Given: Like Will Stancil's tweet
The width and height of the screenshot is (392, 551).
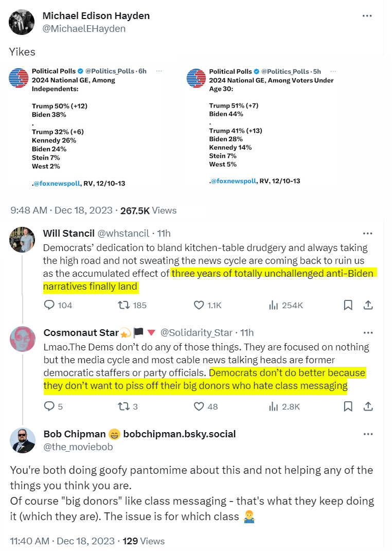Looking at the screenshot, I should click(199, 305).
